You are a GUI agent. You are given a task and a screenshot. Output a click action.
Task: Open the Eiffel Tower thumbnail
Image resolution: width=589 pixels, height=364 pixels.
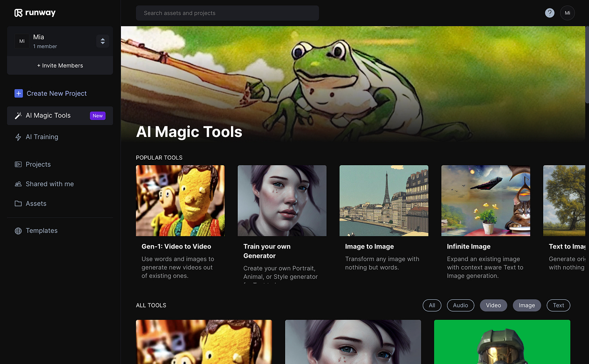384,201
